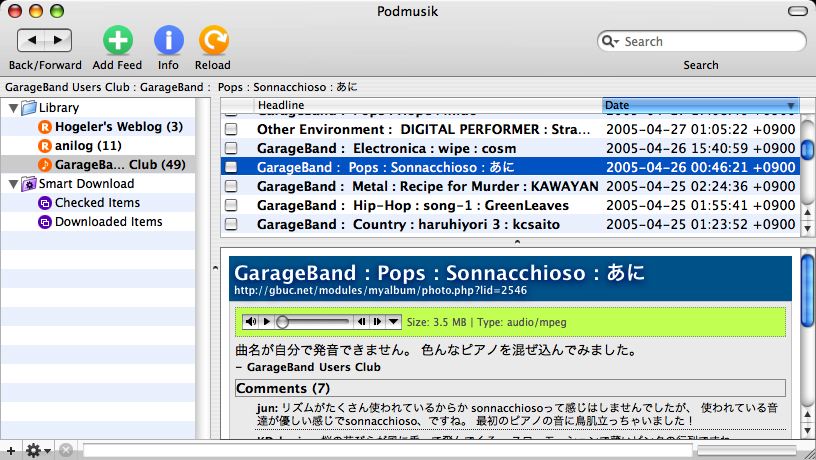Click the Search input field
This screenshot has height=460, width=816.
click(x=710, y=42)
